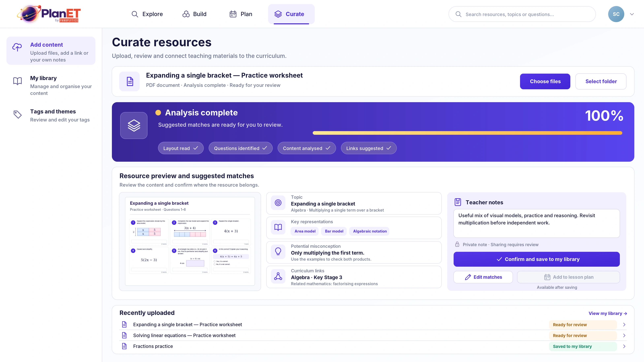
Task: Open the account dropdown chevron
Action: (632, 14)
